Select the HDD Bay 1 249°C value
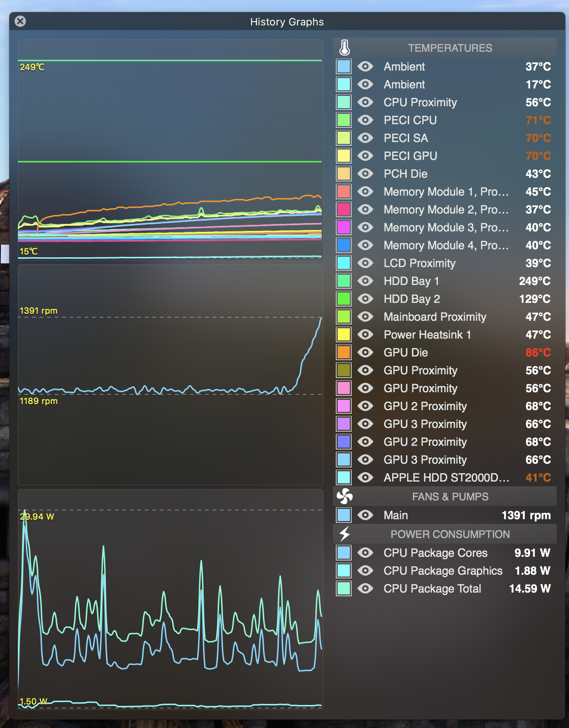Screen dimensions: 569x728 [x=535, y=281]
